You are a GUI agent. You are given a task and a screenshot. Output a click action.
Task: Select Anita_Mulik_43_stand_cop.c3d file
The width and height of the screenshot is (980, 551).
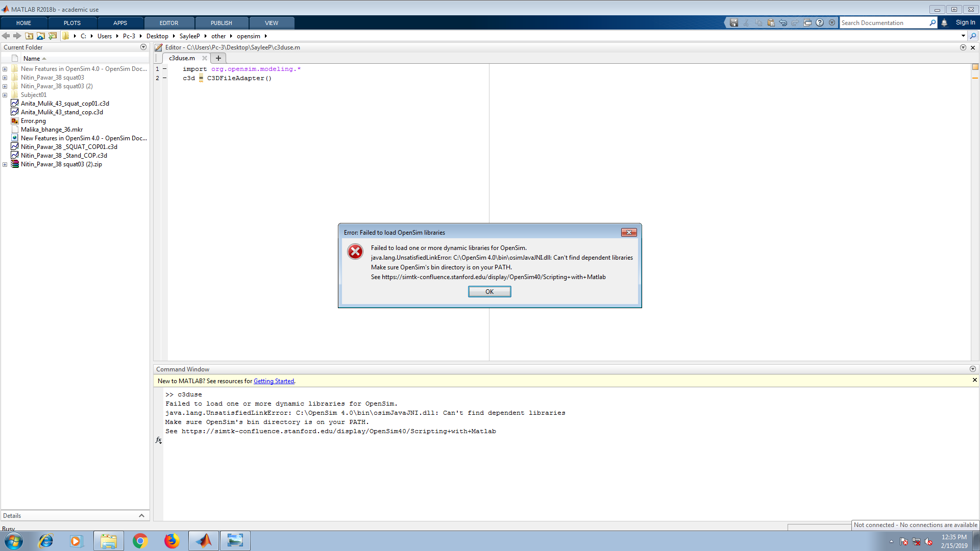click(x=62, y=112)
